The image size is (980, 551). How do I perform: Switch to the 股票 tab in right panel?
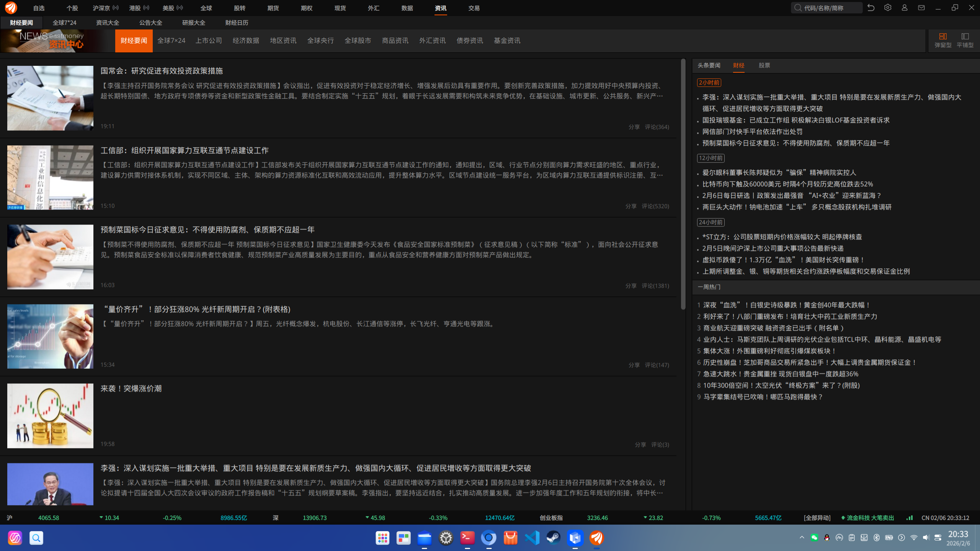(x=764, y=65)
